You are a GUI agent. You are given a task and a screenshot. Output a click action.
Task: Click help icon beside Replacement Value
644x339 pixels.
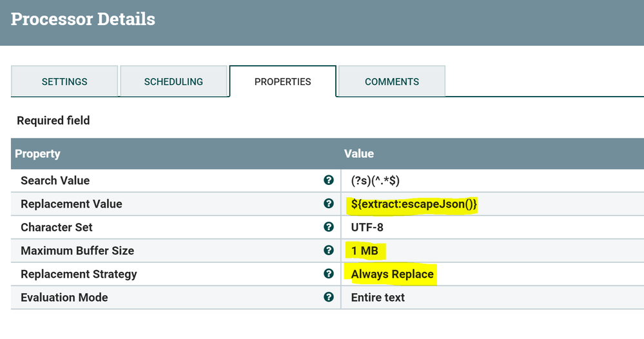329,204
